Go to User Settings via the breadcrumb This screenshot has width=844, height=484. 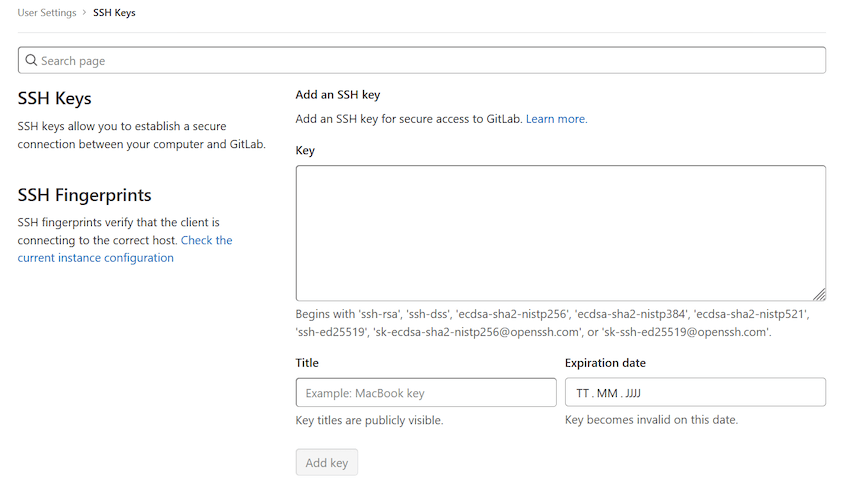pos(48,13)
